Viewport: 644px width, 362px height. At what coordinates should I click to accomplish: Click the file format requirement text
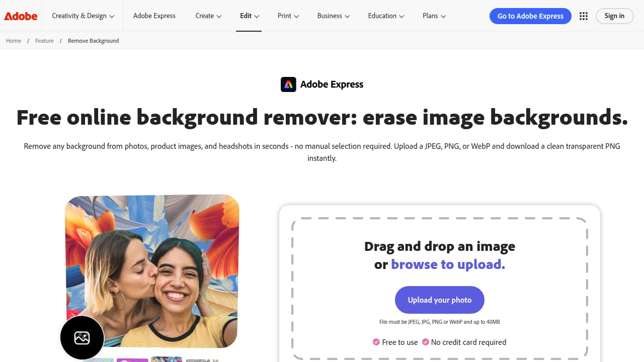pyautogui.click(x=440, y=322)
